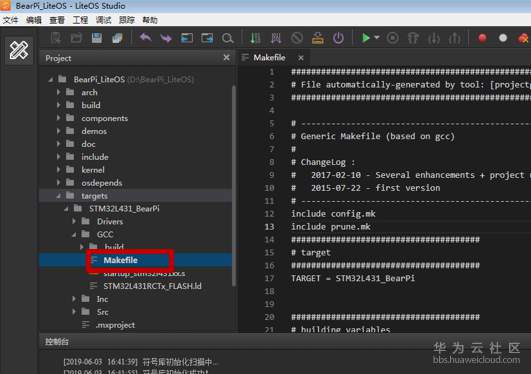This screenshot has width=531, height=374.
Task: Click the step into debug icon
Action: 434,38
